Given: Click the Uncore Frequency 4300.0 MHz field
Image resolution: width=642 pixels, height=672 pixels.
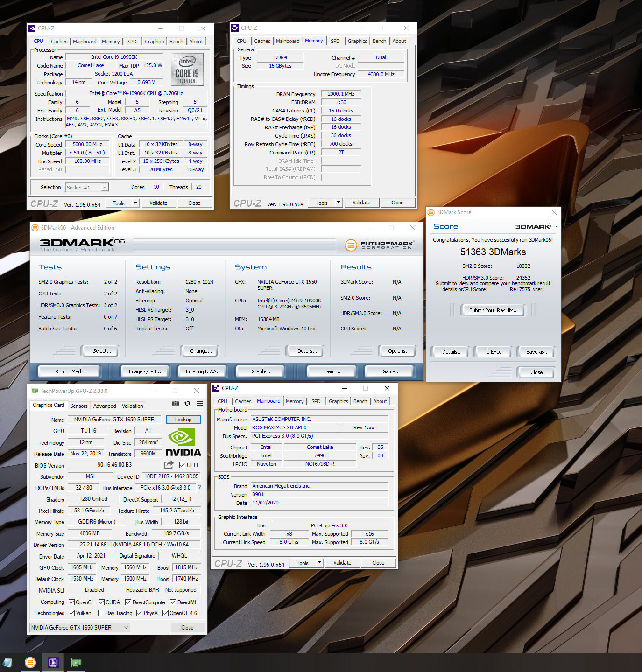Looking at the screenshot, I should pos(381,74).
